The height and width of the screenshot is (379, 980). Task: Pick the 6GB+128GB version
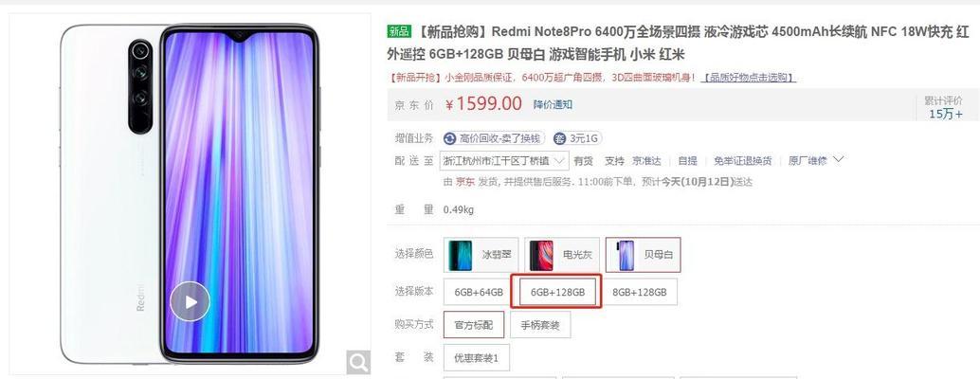click(557, 292)
